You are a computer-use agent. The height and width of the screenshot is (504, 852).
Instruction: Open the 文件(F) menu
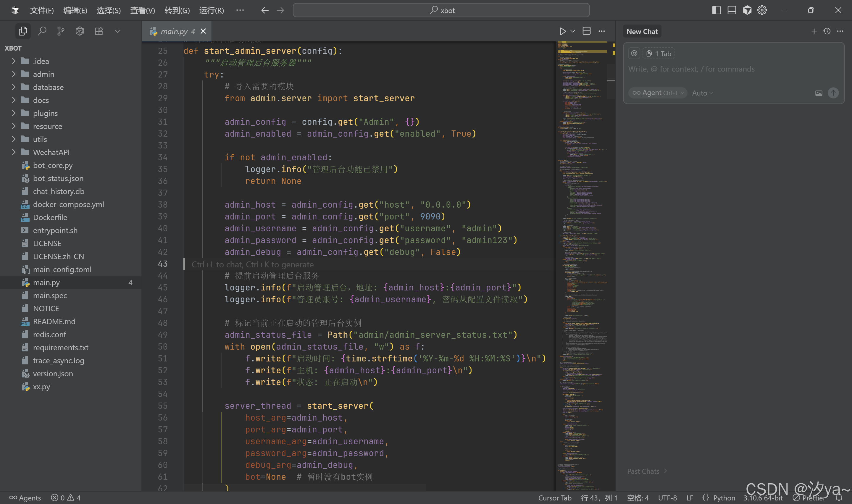pos(42,10)
